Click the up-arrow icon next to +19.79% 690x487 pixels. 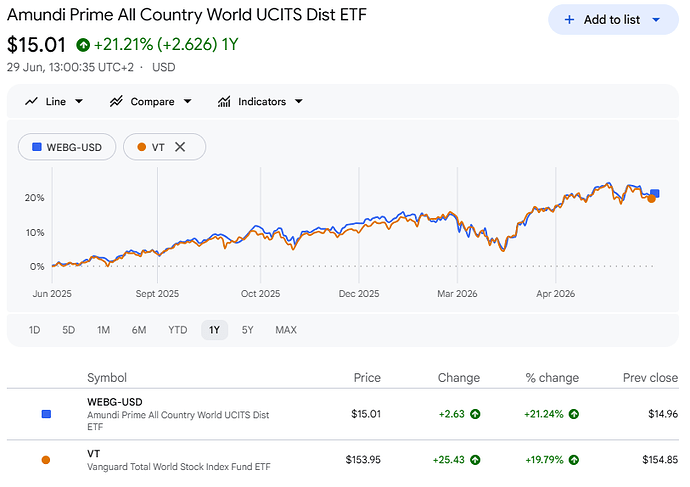coord(574,460)
